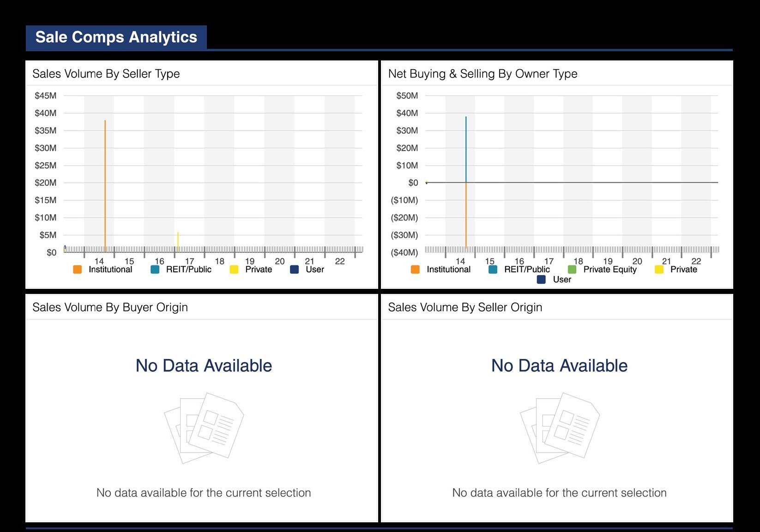Click the orange Institutional swatch in Seller Type legend
The width and height of the screenshot is (760, 532).
pos(78,269)
